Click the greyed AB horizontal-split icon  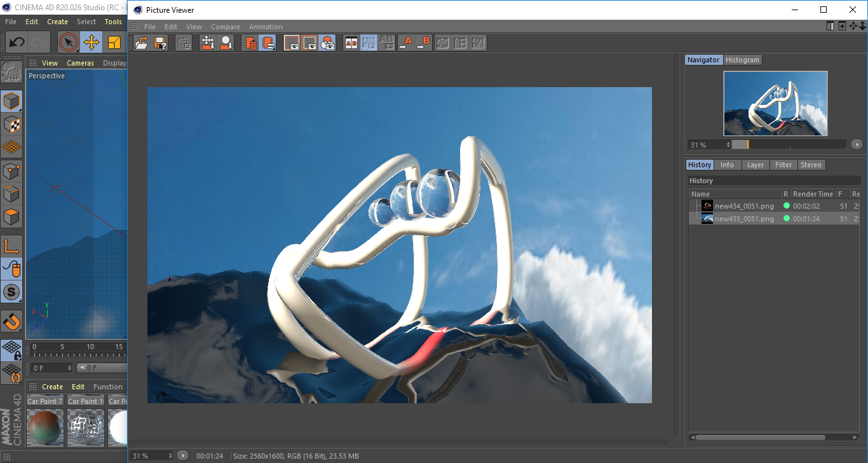461,43
